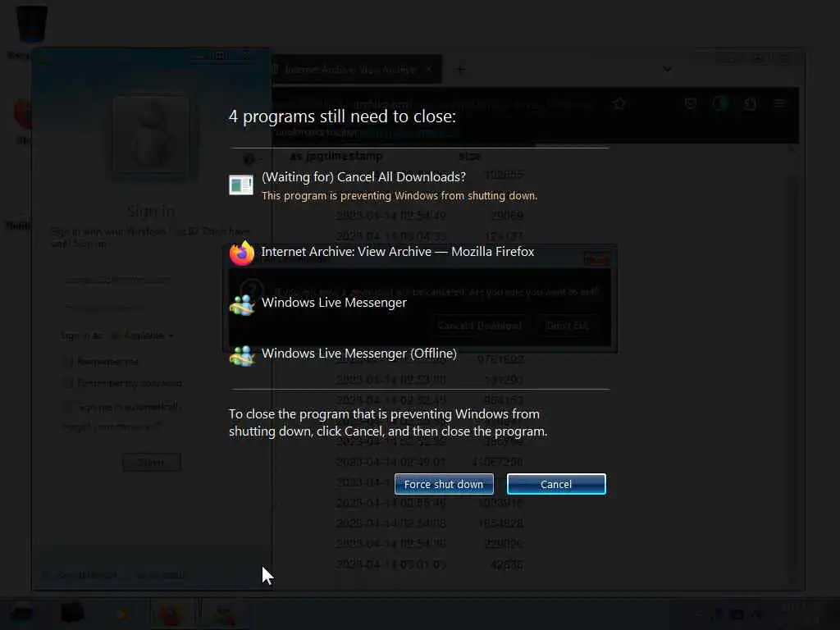Image resolution: width=840 pixels, height=630 pixels.
Task: Toggle Remember me checkbox in Messenger
Action: (68, 362)
